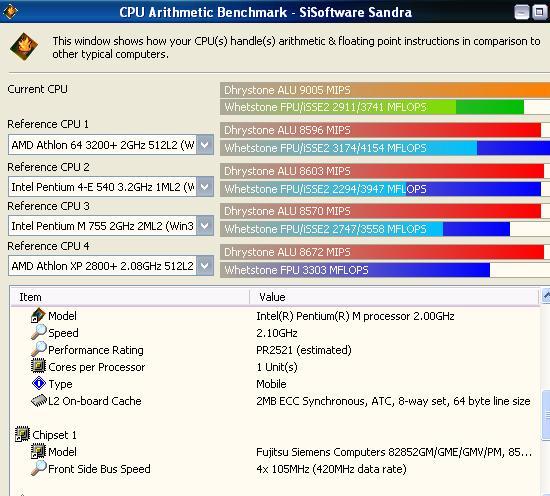550x496 pixels.
Task: Select the Speed row label
Action: click(x=63, y=333)
